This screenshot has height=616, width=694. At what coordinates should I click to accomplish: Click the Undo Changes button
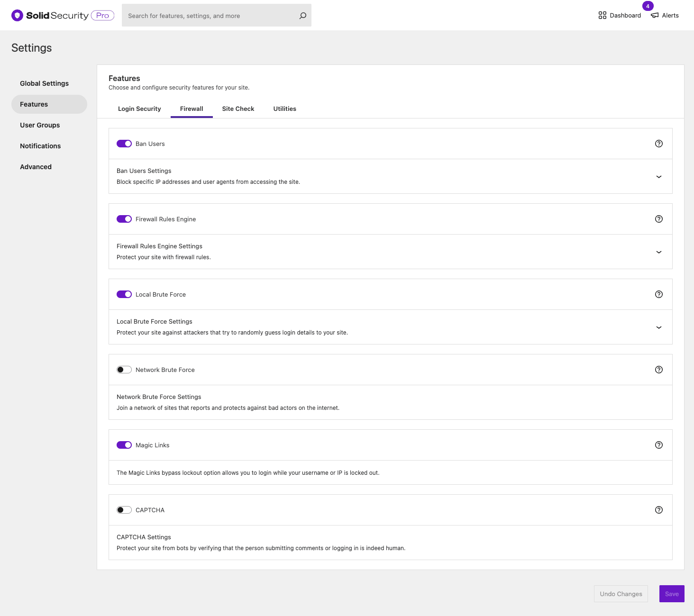621,594
